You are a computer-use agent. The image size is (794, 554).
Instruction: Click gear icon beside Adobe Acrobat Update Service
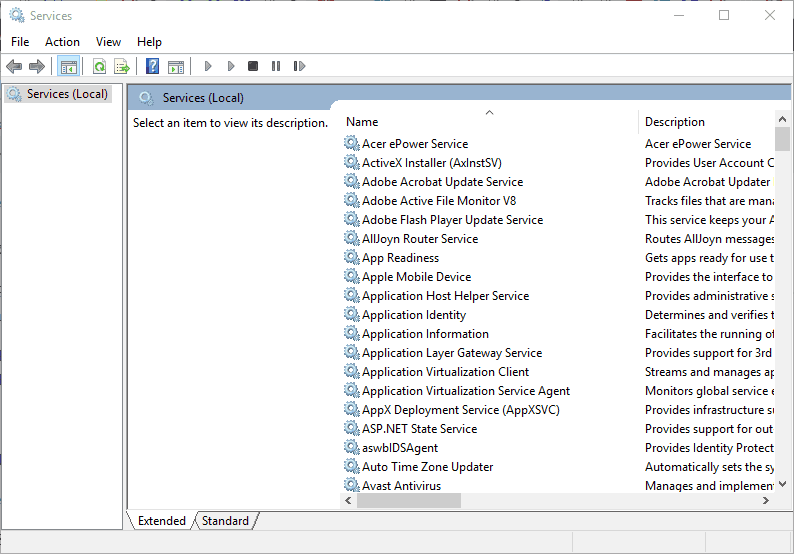(x=352, y=181)
